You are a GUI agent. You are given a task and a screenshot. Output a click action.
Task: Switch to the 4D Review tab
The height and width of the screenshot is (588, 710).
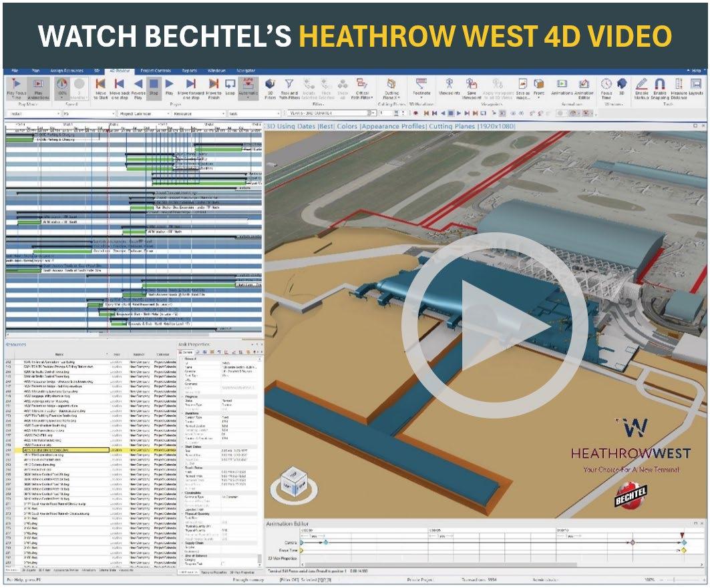coord(120,71)
